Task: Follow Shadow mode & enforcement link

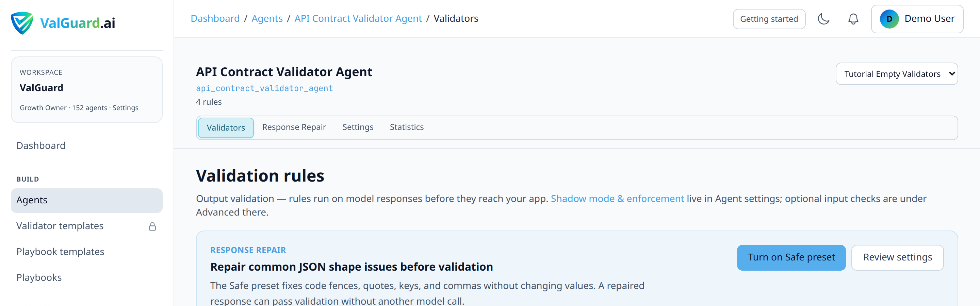Action: [x=617, y=199]
